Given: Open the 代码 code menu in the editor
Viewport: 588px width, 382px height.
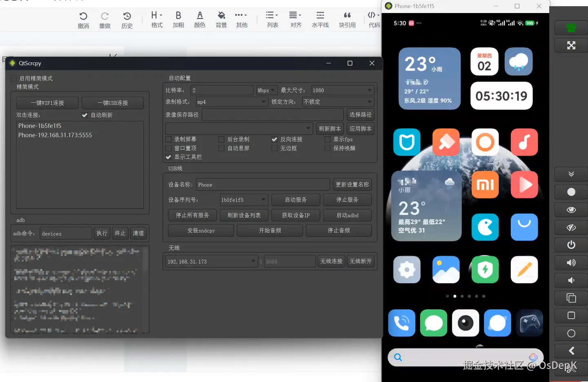Looking at the screenshot, I should pos(374,20).
